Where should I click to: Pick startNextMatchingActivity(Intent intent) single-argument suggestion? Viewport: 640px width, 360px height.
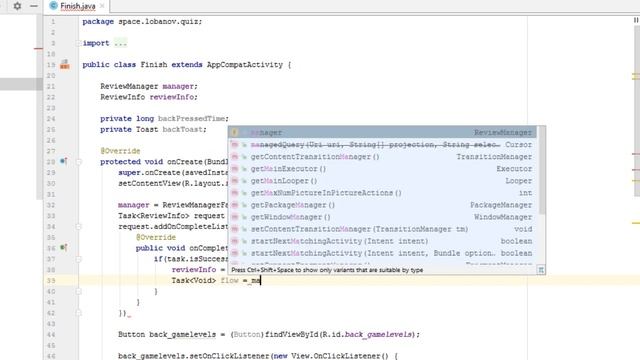[x=382, y=241]
